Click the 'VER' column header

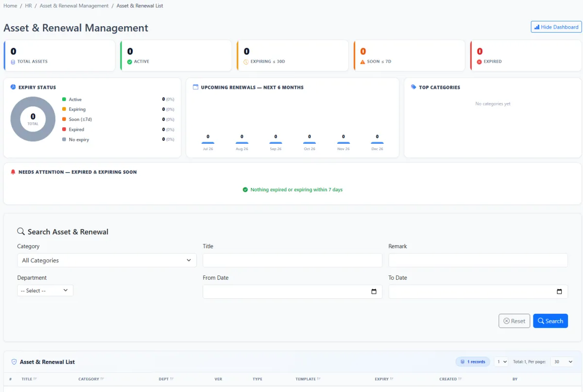pos(218,379)
